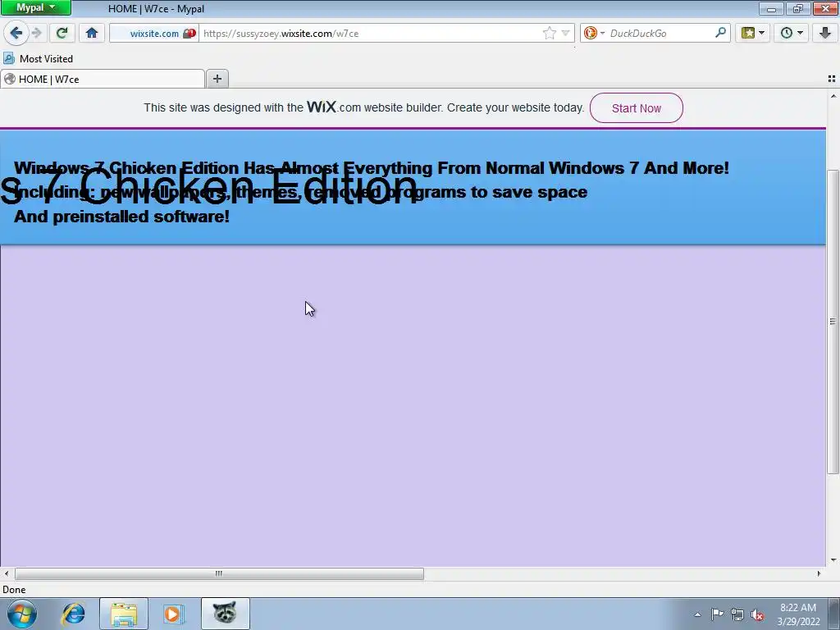Screen dimensions: 840x630
Task: Go forward one page
Action: point(36,33)
